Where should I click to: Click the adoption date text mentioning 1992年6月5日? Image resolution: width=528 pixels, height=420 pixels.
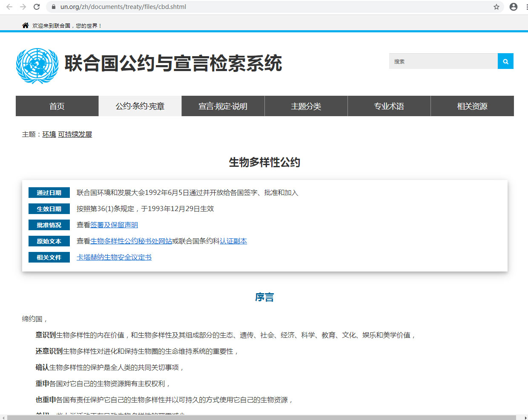point(187,193)
